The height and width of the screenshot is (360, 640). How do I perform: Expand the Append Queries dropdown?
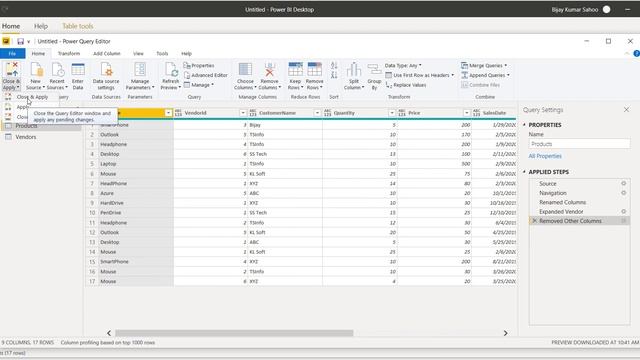(x=508, y=75)
